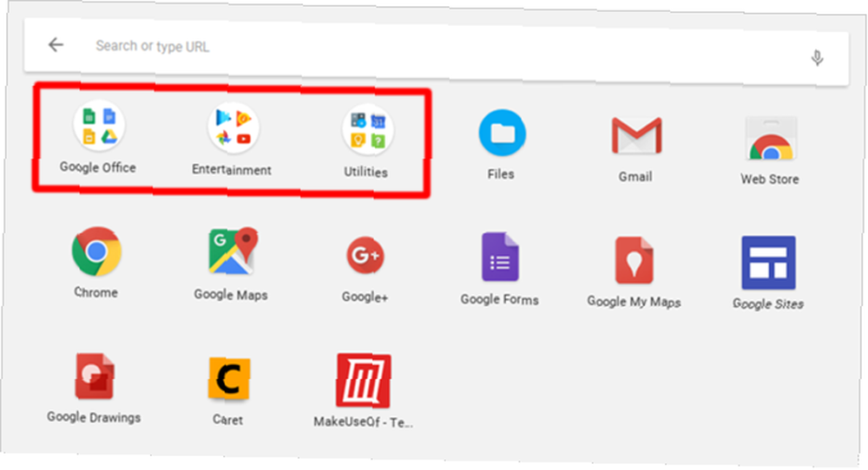Launch the Google+ app
The height and width of the screenshot is (470, 868).
pos(365,255)
